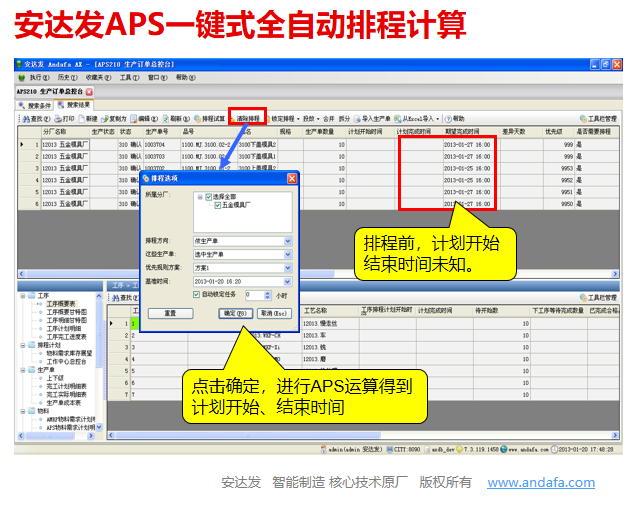Image resolution: width=635 pixels, height=508 pixels.
Task: Click the admin user icon in status bar
Action: 324,449
